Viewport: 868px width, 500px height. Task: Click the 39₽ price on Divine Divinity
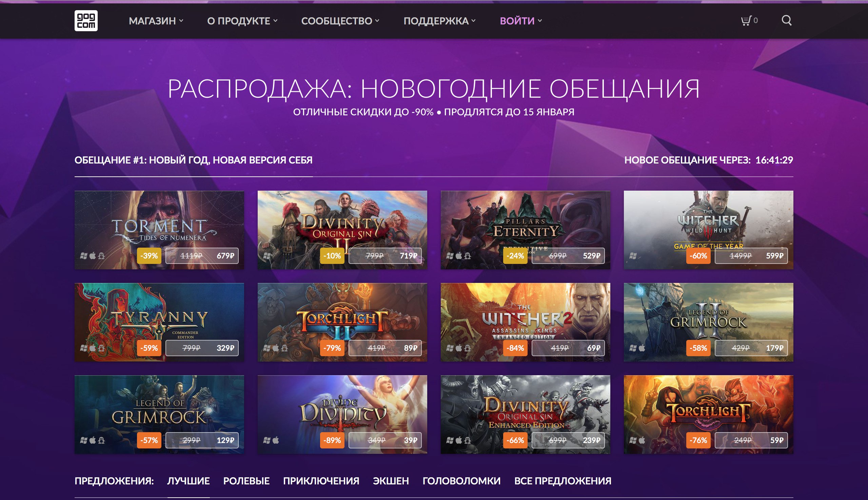click(385, 440)
